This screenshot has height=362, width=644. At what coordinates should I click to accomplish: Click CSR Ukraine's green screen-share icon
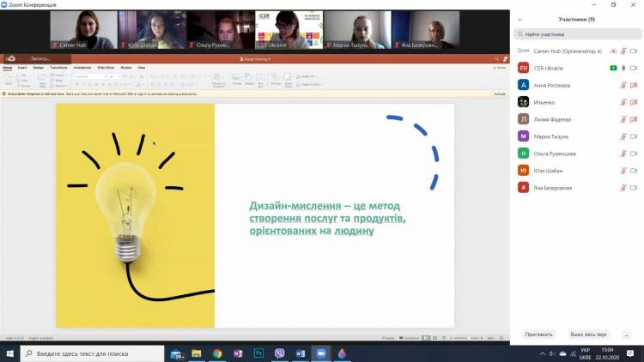pyautogui.click(x=613, y=68)
